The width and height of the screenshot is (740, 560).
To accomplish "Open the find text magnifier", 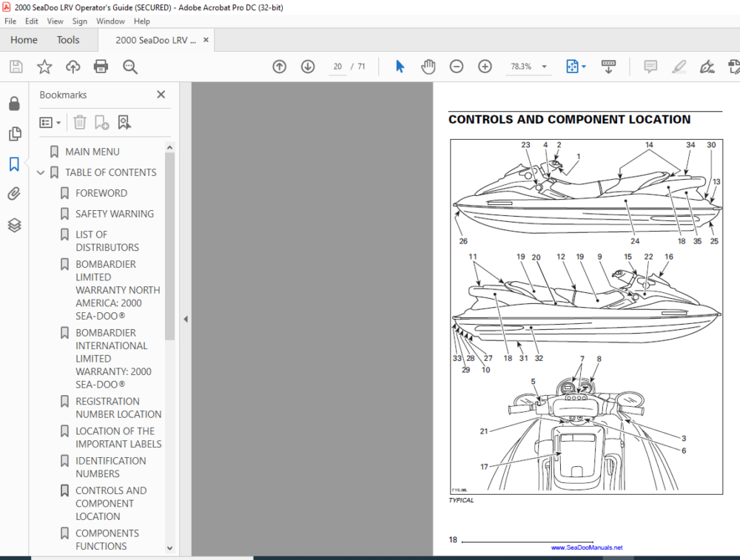I will 129,67.
